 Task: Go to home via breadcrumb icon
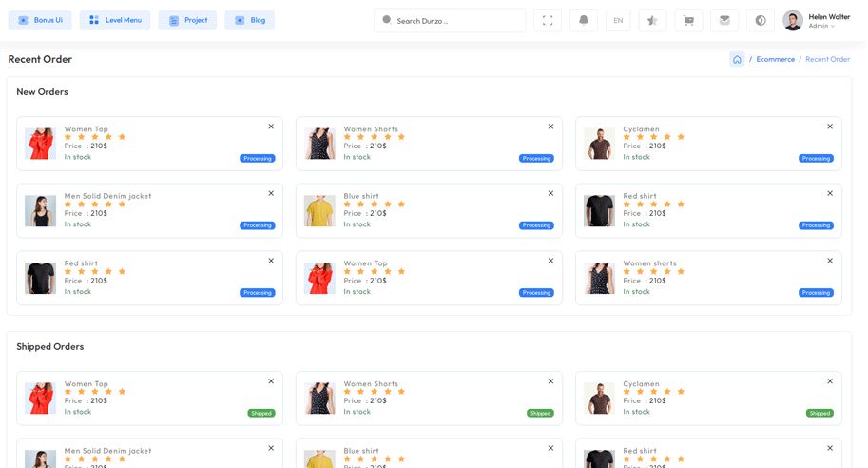[x=737, y=59]
